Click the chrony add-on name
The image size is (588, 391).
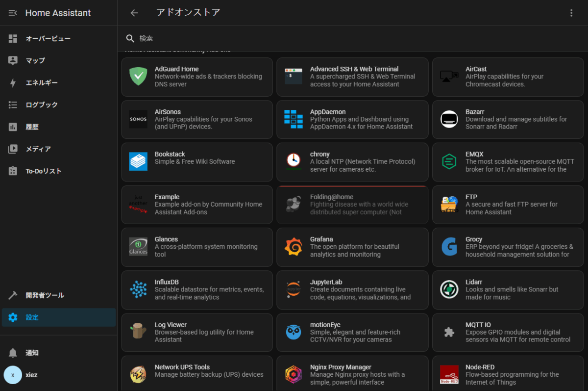pos(320,154)
